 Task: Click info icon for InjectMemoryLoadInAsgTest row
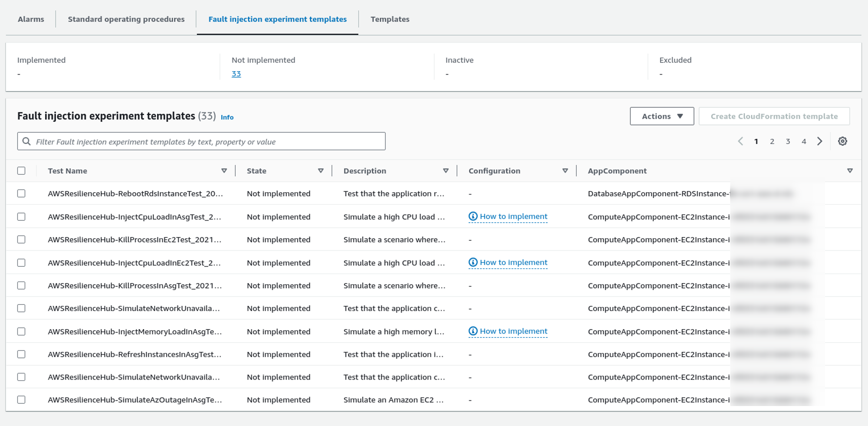coord(473,331)
